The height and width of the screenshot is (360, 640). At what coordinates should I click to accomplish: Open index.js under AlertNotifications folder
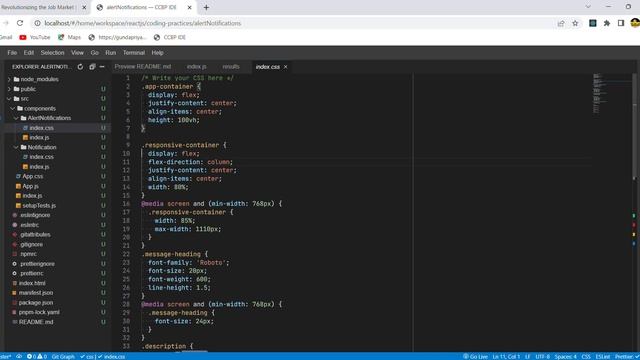click(x=39, y=138)
